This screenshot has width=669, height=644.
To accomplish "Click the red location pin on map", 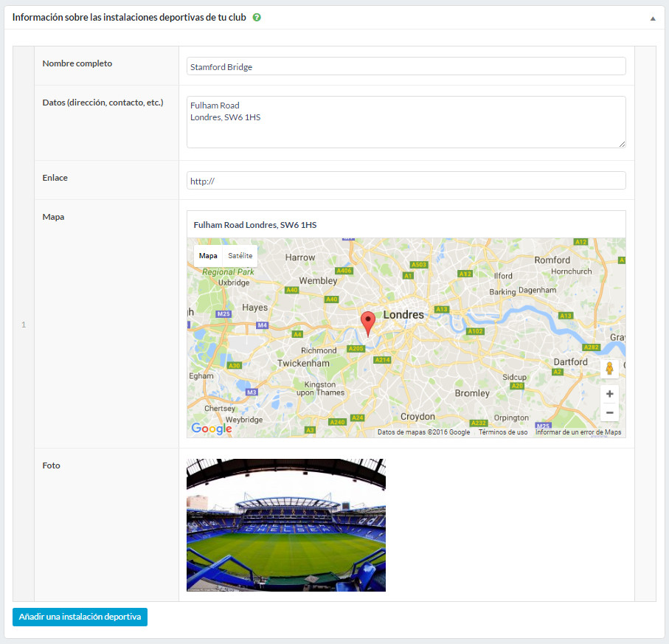I will [367, 323].
